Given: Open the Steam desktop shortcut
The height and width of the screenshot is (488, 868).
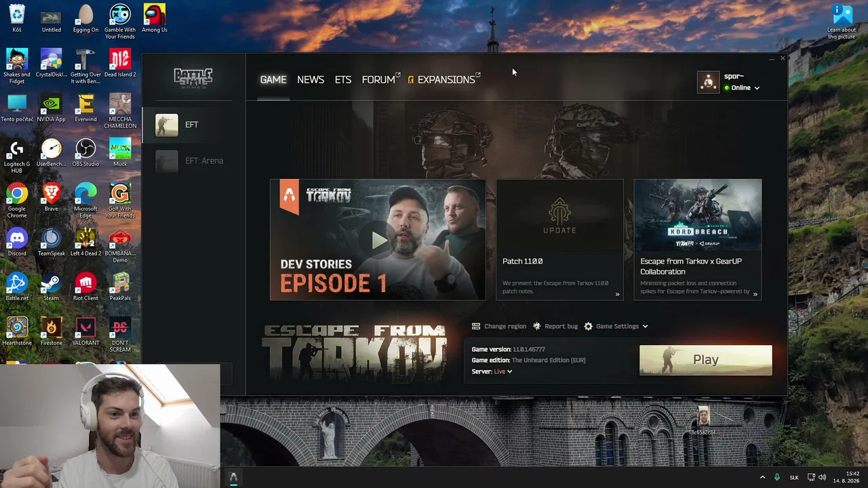Looking at the screenshot, I should pyautogui.click(x=52, y=287).
